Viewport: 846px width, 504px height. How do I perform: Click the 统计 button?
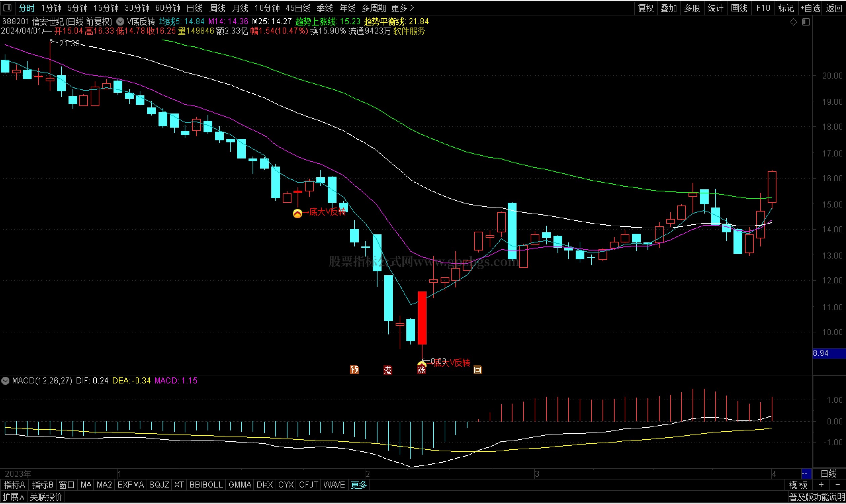[x=716, y=8]
